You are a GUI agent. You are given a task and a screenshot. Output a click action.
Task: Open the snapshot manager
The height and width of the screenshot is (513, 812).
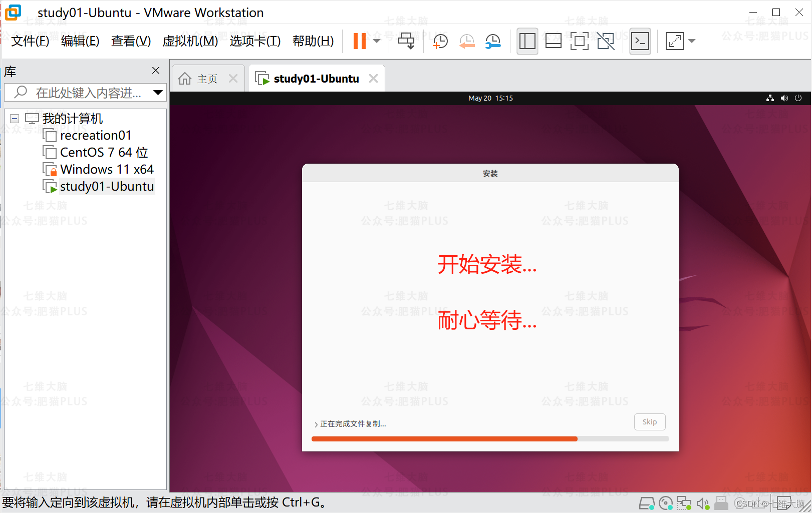pos(493,41)
